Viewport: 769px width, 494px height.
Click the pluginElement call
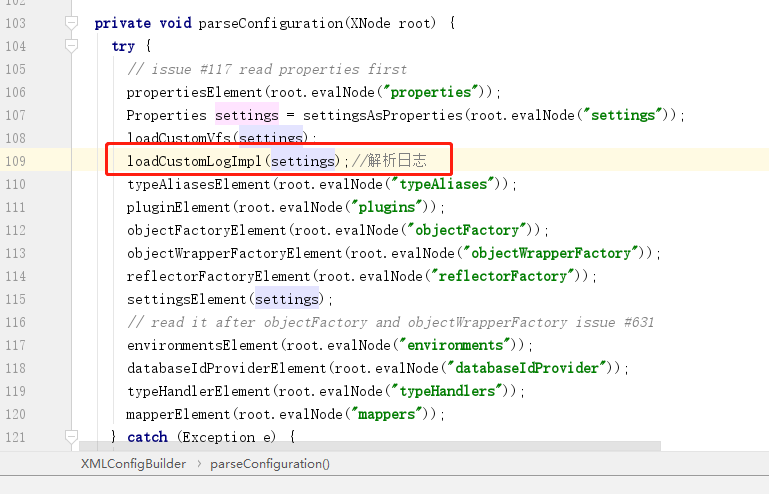[179, 208]
